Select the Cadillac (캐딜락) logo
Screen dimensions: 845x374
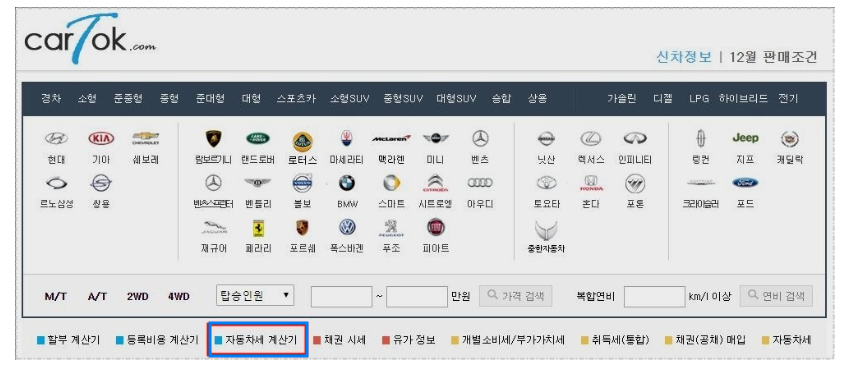pyautogui.click(x=789, y=139)
